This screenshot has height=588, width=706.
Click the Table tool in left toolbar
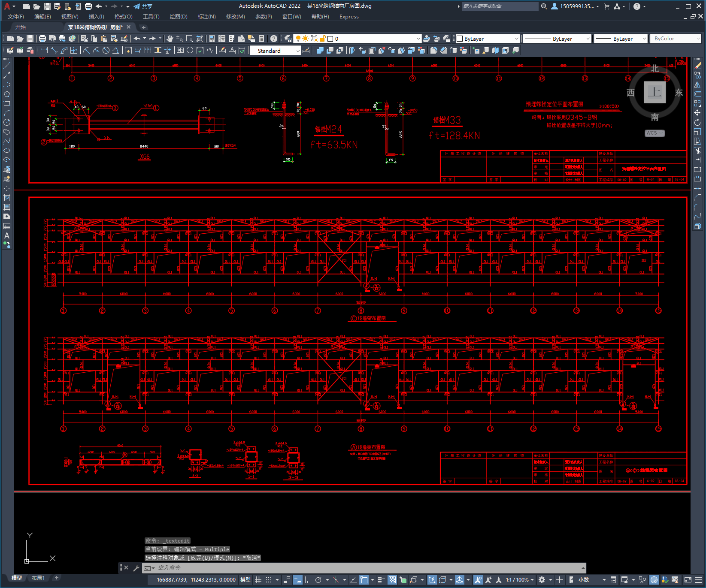(7, 226)
